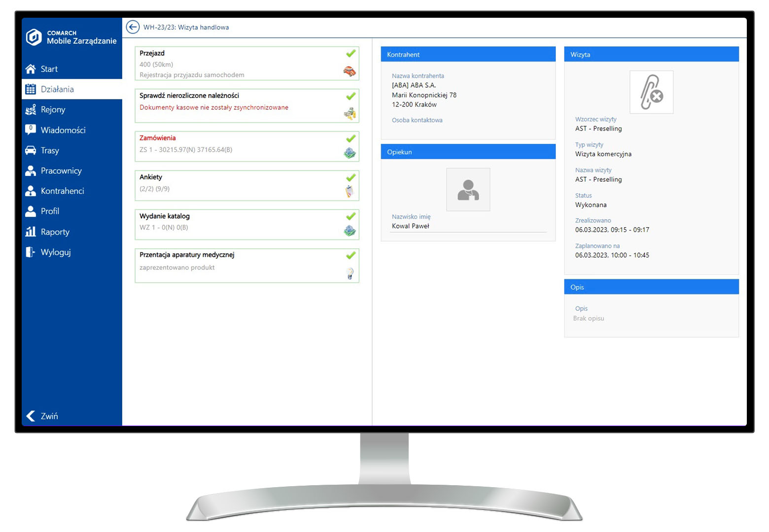Open Profil in the sidebar
769x532 pixels.
coord(72,211)
